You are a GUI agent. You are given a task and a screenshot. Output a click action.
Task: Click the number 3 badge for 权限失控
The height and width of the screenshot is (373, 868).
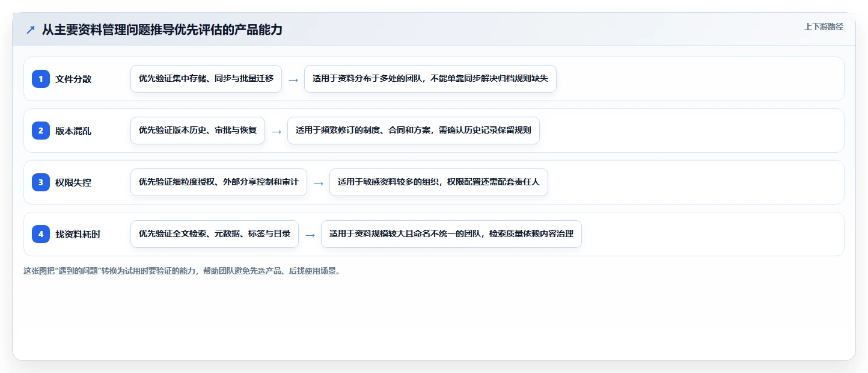point(41,182)
